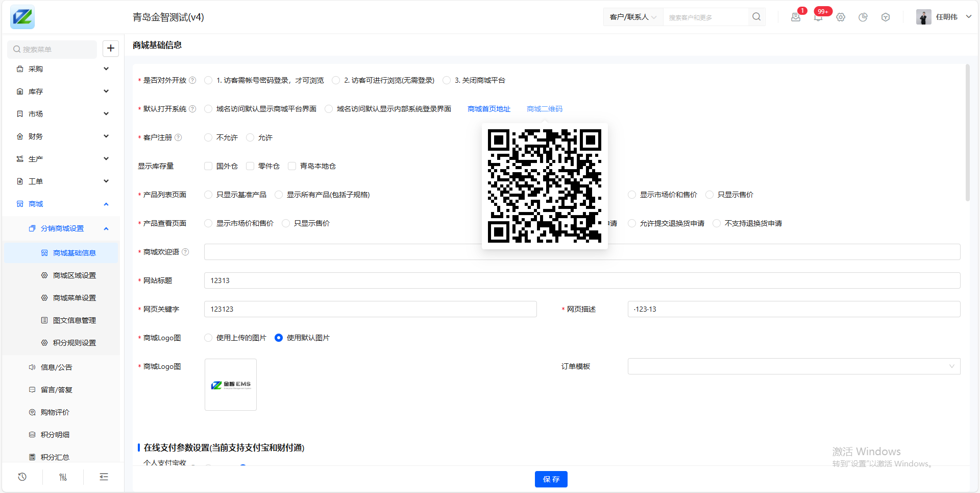Viewport: 980px width, 493px height.
Task: Select radio 域名访问默认显示商城平台界面
Action: click(x=208, y=109)
